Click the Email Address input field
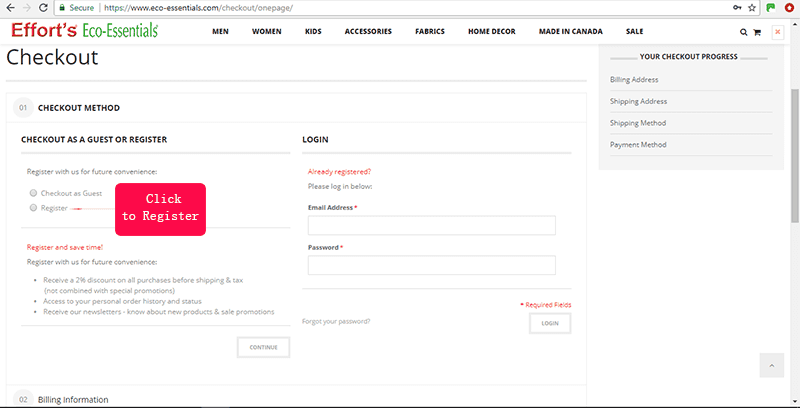The image size is (800, 408). click(431, 225)
